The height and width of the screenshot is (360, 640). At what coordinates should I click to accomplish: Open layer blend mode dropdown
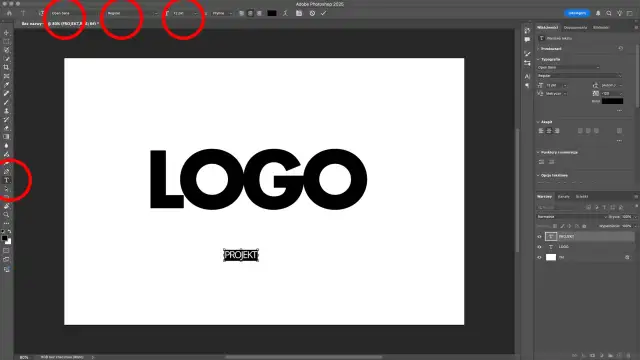[571, 217]
